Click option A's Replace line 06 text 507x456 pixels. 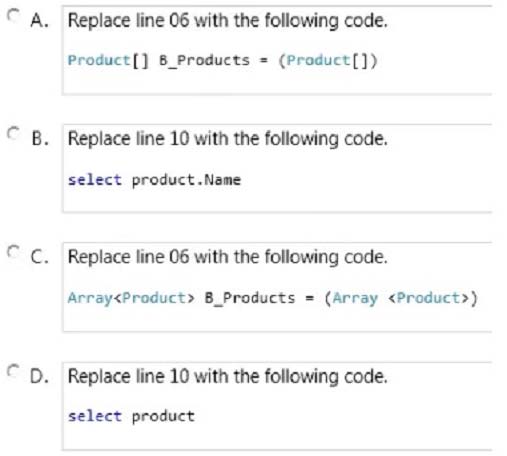tap(228, 21)
